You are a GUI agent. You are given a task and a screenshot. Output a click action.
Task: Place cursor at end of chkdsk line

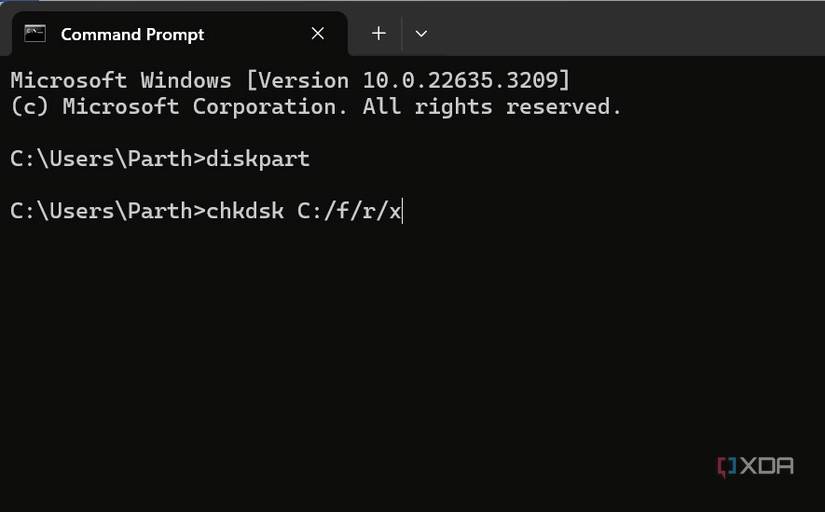pos(402,211)
